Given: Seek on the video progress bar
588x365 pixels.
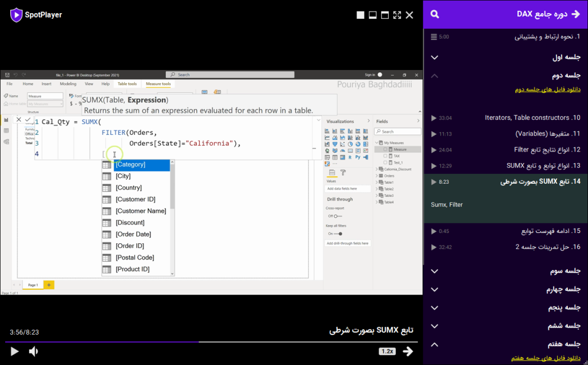Looking at the screenshot, I should coord(211,342).
